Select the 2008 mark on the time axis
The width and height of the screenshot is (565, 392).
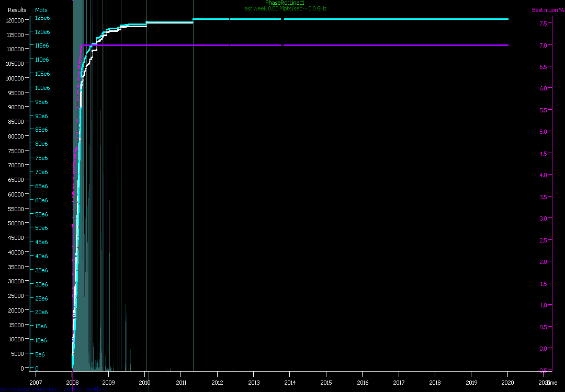click(72, 383)
